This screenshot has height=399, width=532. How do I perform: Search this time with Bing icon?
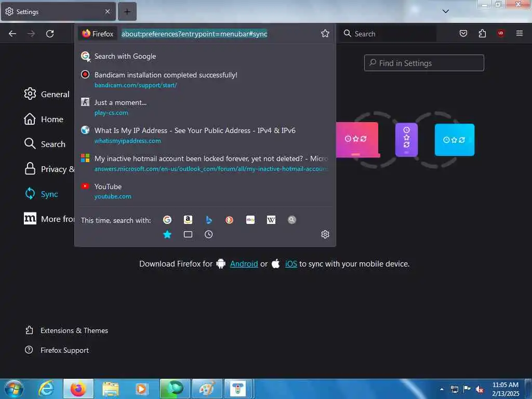click(x=209, y=220)
